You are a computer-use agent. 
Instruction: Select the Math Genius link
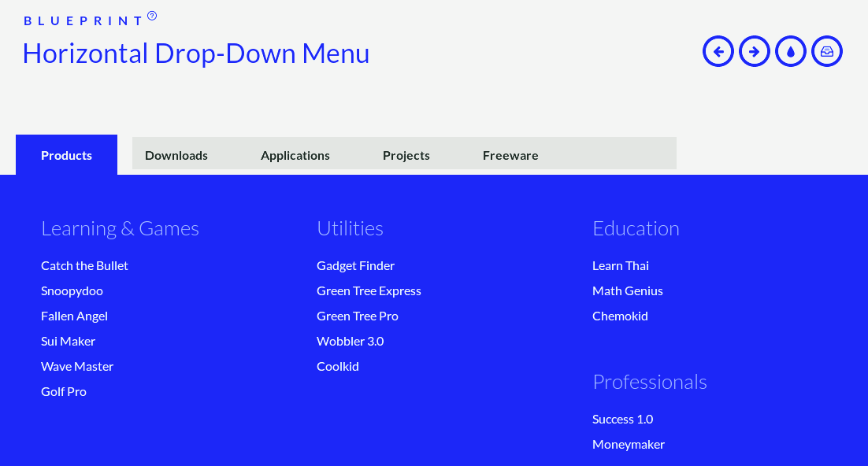[x=627, y=291]
